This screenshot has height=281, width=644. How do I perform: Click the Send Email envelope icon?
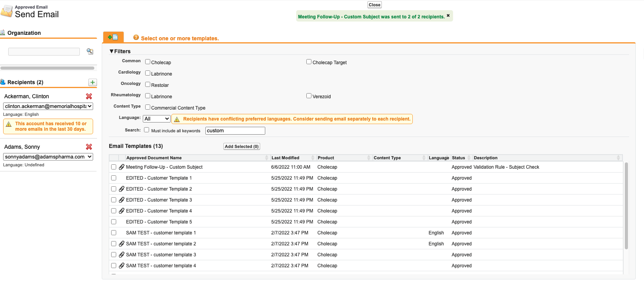click(x=7, y=11)
